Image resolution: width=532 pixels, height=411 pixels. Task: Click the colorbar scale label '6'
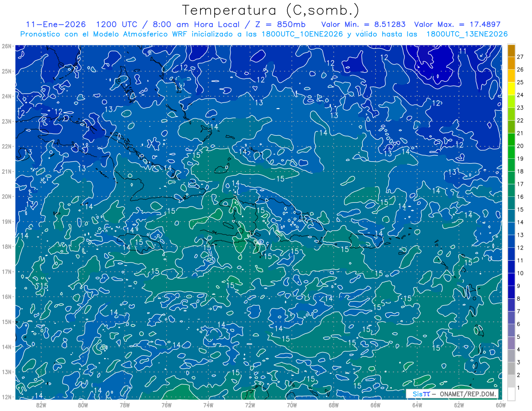click(519, 324)
